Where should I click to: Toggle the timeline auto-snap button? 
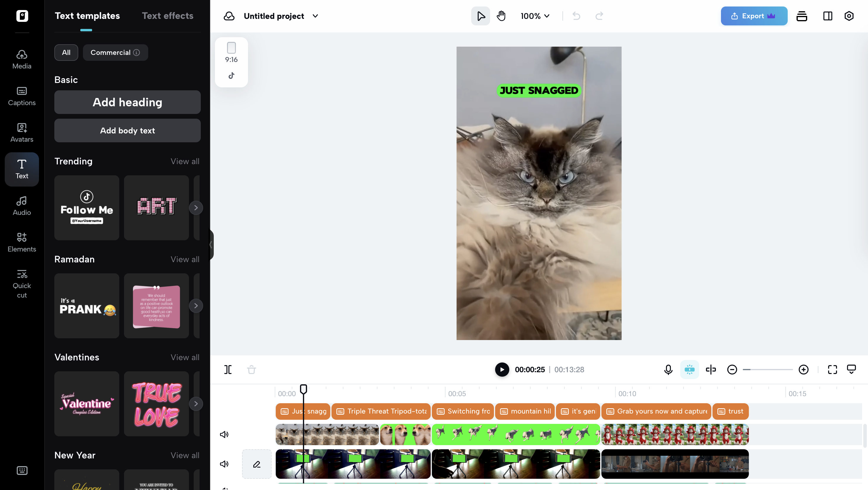689,370
